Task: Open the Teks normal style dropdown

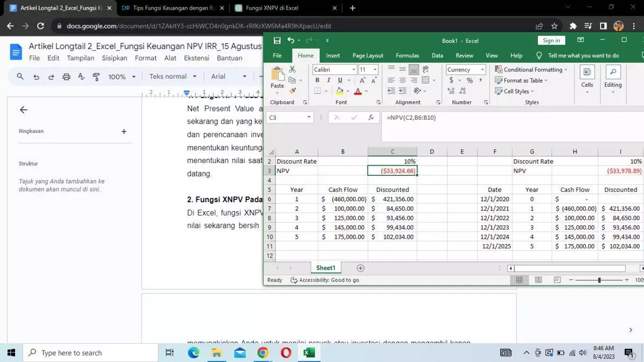Action: [173, 77]
